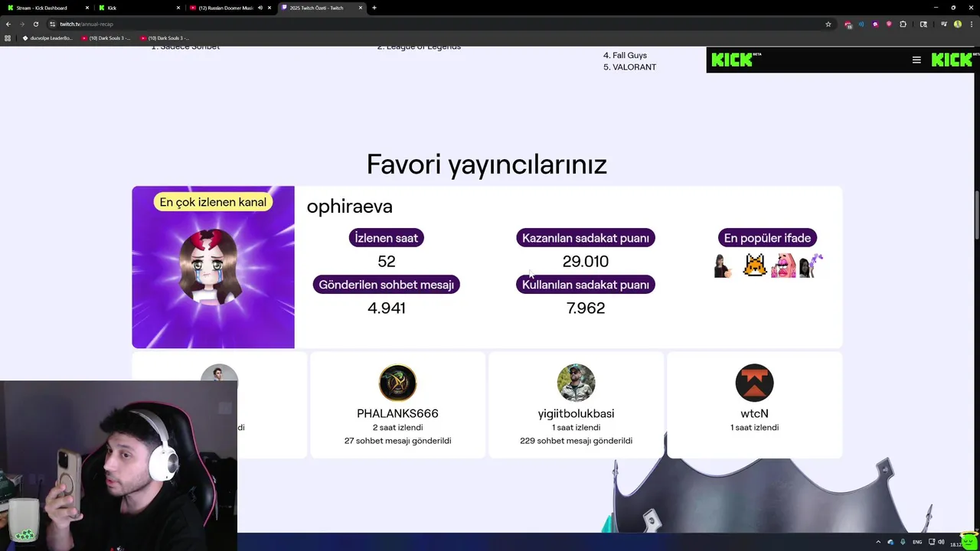This screenshot has height=551, width=980.
Task: Switch input language ENG in taskbar
Action: [917, 542]
